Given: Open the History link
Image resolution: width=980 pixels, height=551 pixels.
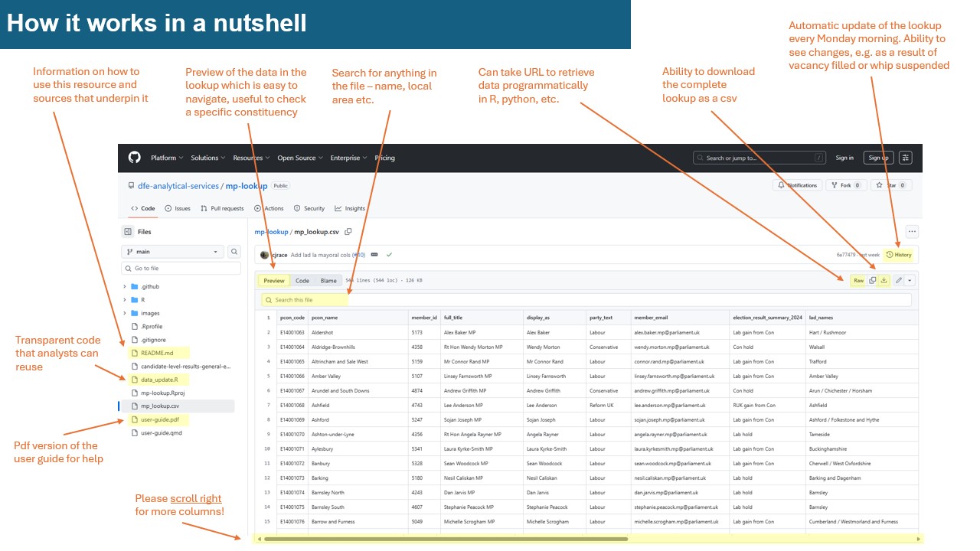Looking at the screenshot, I should [x=899, y=255].
